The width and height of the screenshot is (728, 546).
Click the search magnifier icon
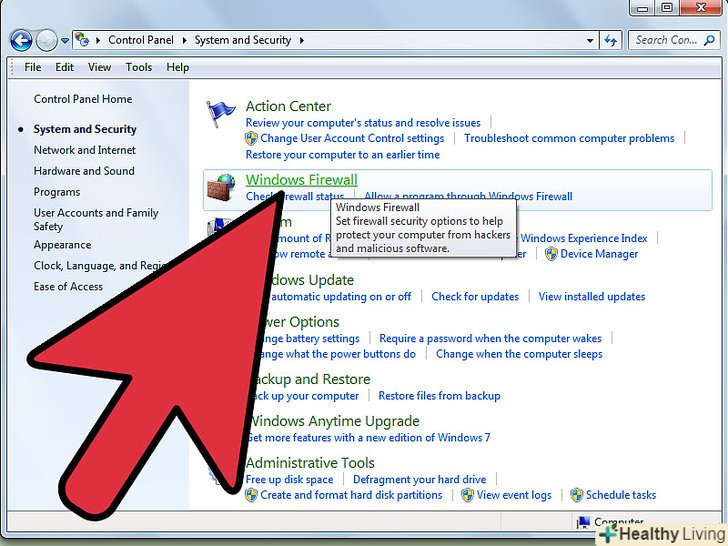click(709, 40)
